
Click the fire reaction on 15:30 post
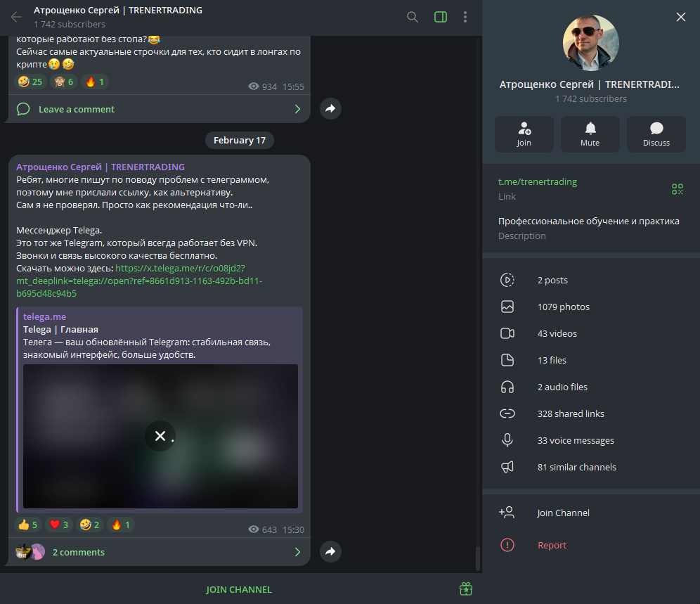[x=121, y=525]
